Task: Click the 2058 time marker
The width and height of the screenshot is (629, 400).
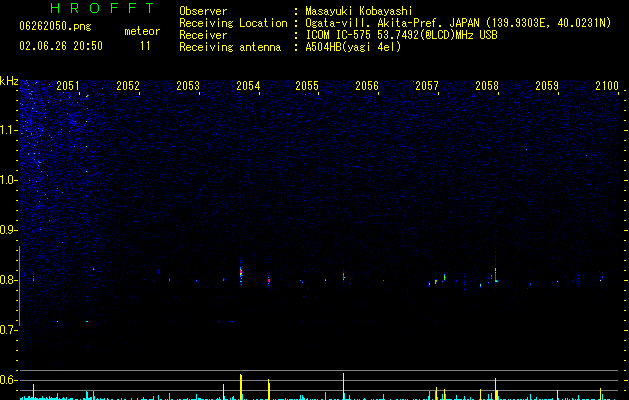Action: [487, 86]
